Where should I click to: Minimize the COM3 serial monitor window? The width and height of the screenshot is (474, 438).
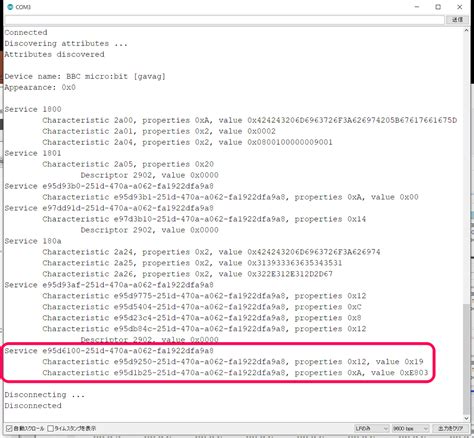coord(417,7)
